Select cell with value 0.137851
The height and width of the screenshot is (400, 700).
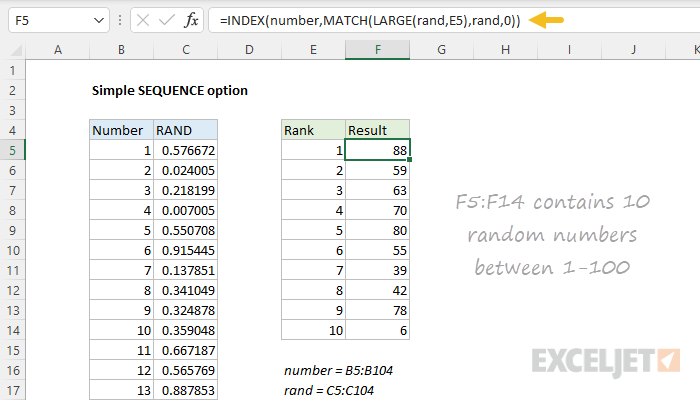tap(186, 270)
